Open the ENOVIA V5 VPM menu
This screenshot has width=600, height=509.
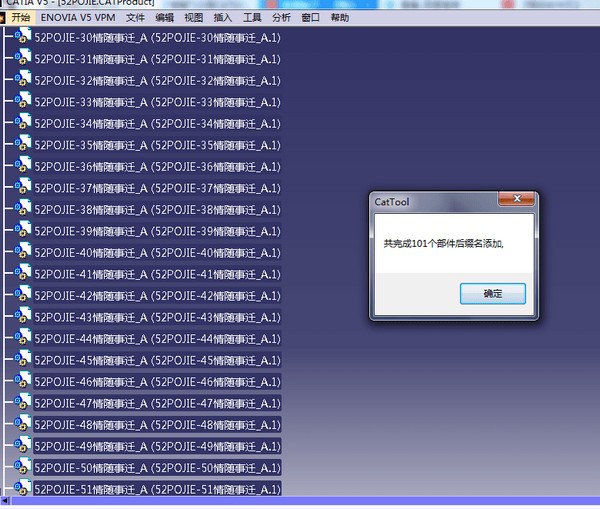click(x=78, y=18)
